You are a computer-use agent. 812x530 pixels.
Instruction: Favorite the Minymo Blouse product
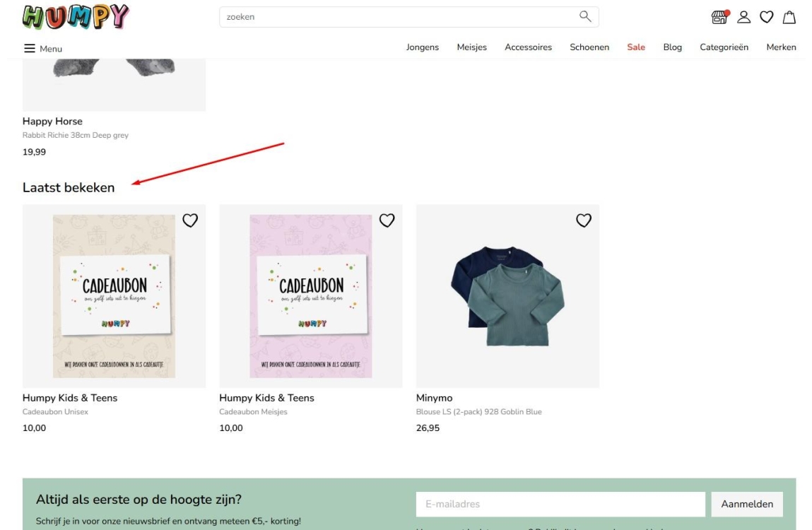[x=583, y=220]
